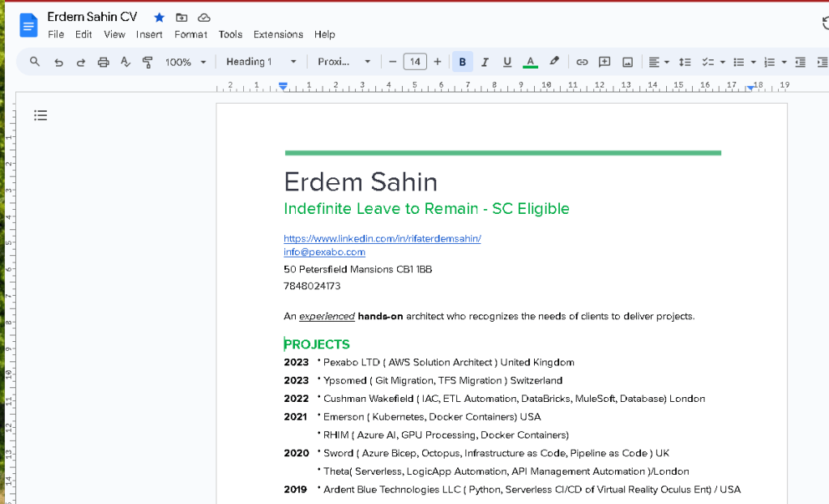829x504 pixels.
Task: Open the View menu
Action: point(114,34)
